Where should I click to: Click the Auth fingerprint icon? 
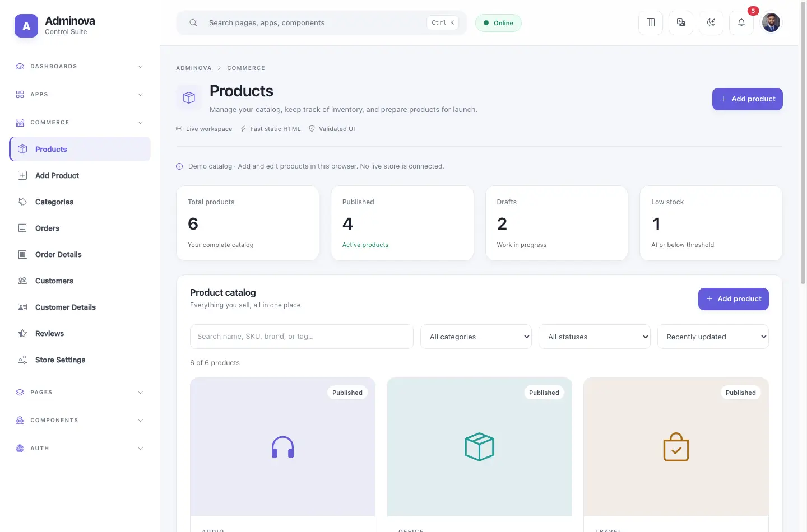pos(20,449)
